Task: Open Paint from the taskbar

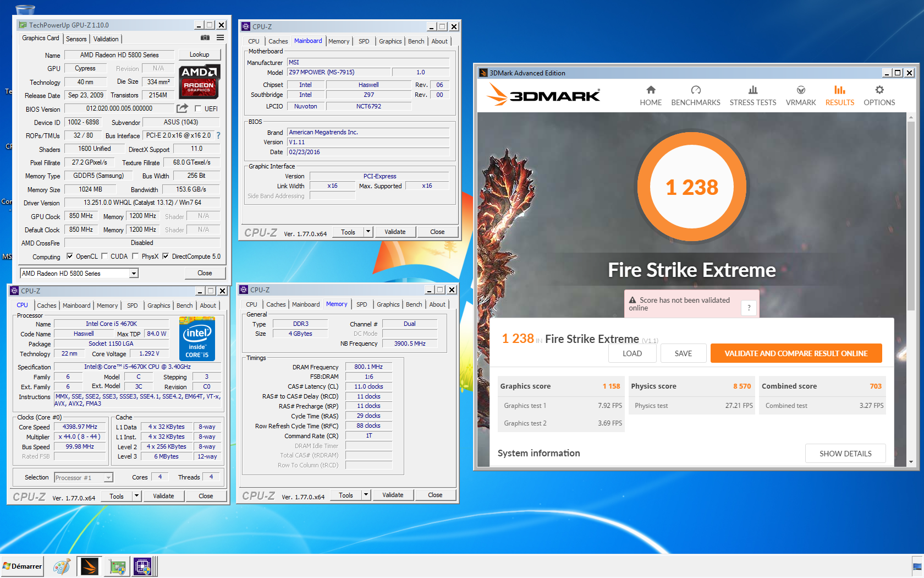Action: coord(62,566)
